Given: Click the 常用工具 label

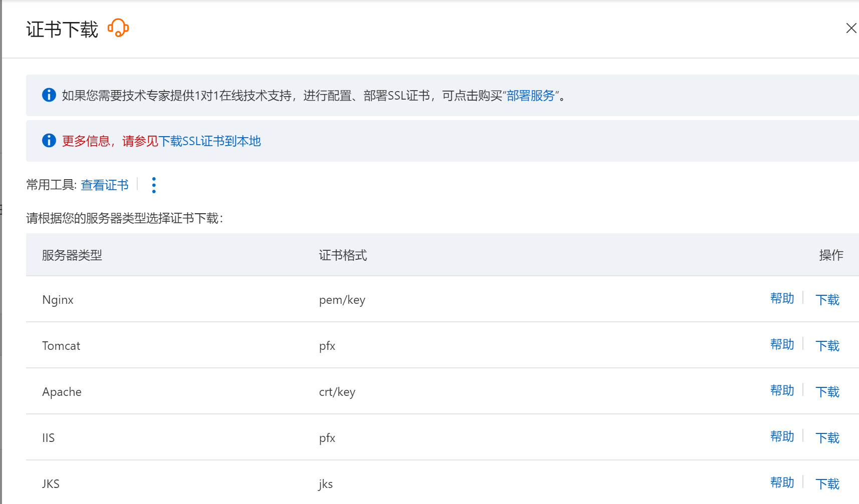Looking at the screenshot, I should (52, 185).
